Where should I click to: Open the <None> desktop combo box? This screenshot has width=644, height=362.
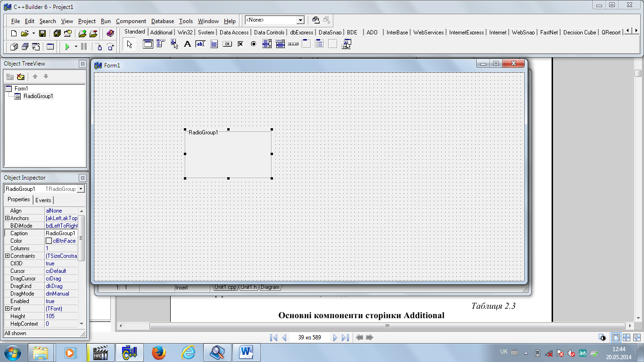tap(300, 20)
